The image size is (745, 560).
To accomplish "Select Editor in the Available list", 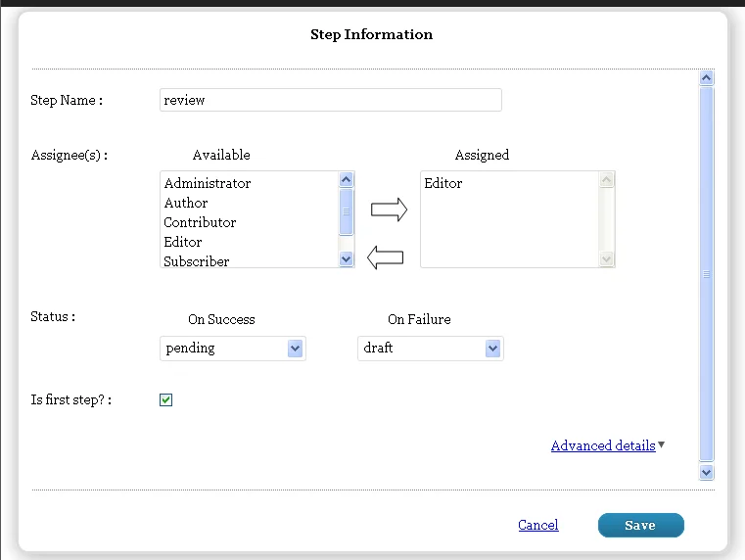I will [250, 242].
